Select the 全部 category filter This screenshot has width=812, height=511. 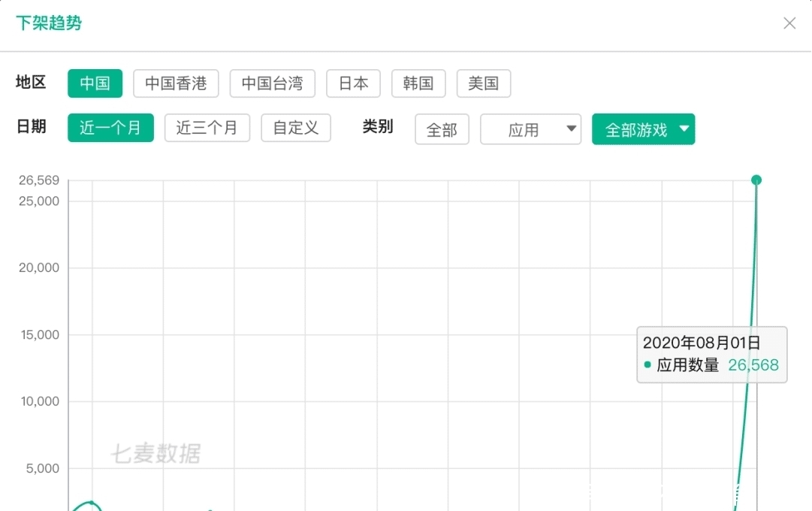point(442,129)
